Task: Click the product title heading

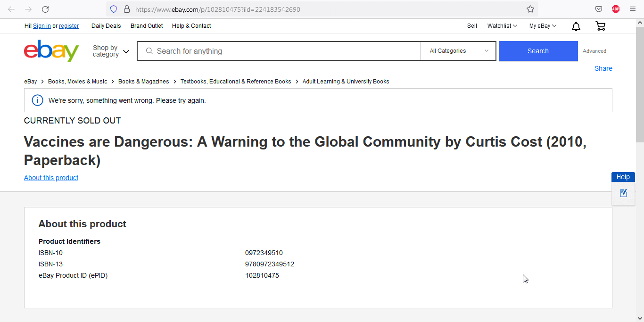Action: 305,151
